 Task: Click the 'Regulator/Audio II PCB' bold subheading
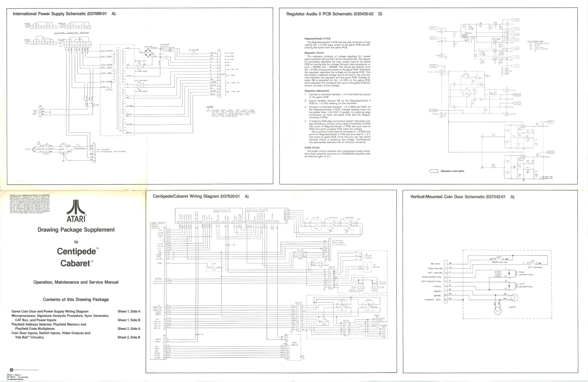[317, 39]
